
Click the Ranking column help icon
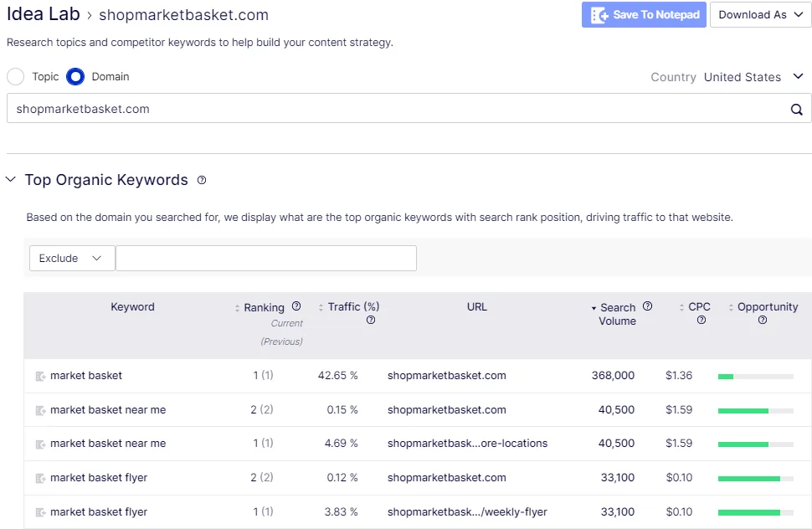tap(296, 306)
